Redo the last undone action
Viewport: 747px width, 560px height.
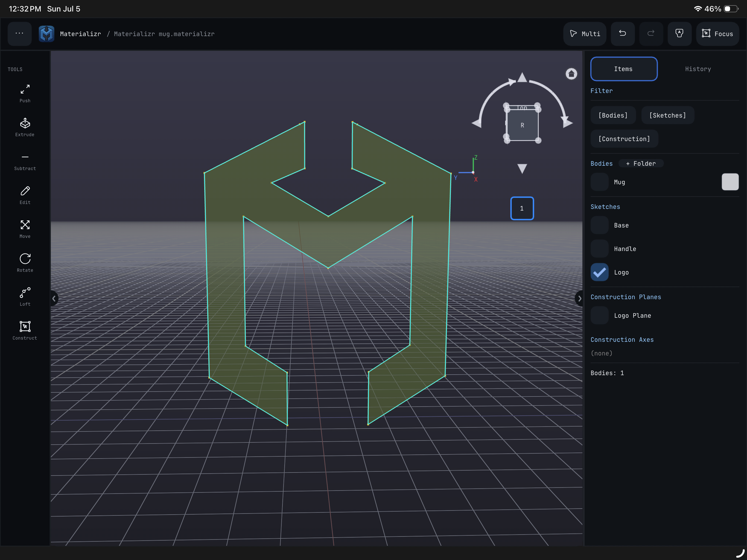click(x=651, y=33)
